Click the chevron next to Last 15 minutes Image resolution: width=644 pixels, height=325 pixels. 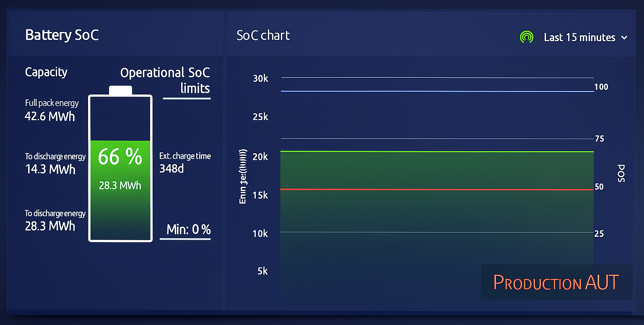coord(624,37)
